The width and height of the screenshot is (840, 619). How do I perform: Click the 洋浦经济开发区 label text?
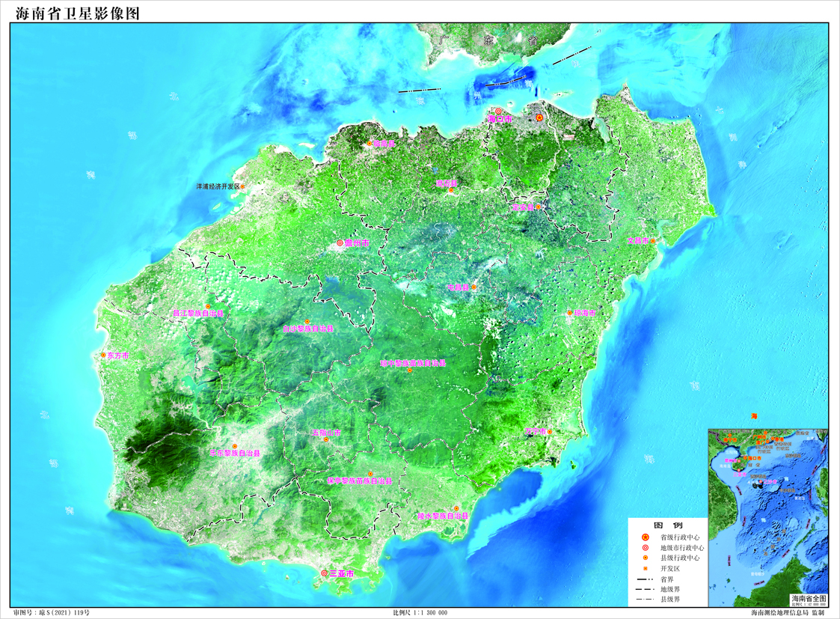(218, 186)
